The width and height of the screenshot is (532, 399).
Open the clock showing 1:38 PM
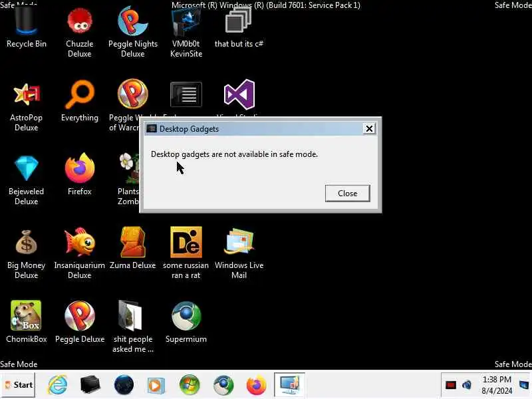(497, 385)
